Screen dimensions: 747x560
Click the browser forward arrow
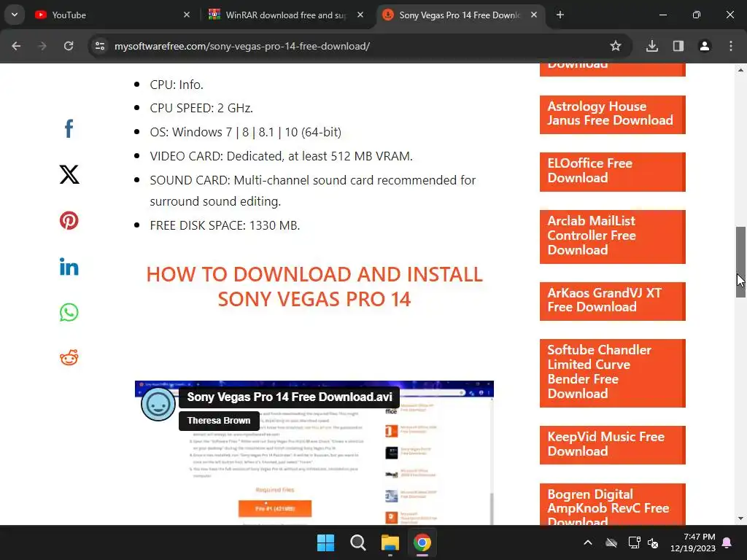point(42,46)
